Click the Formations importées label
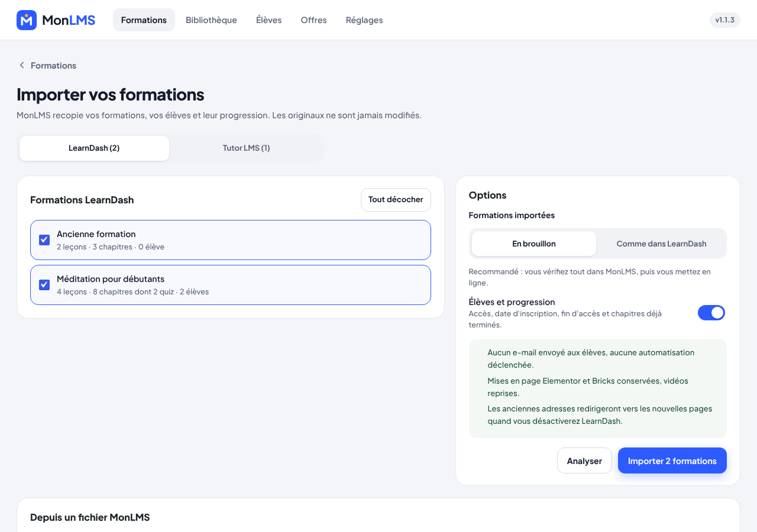The height and width of the screenshot is (532, 757). point(512,215)
